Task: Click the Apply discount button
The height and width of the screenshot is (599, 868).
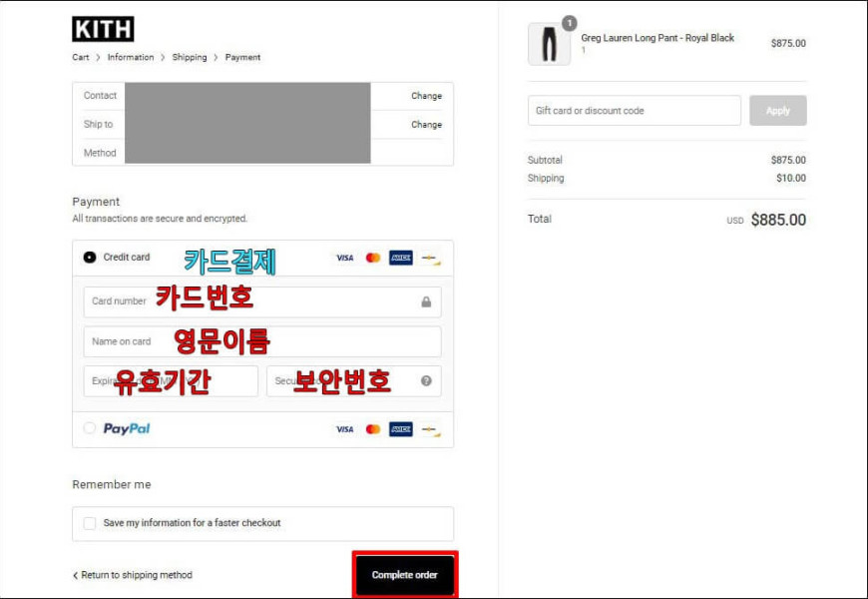Action: [x=778, y=110]
